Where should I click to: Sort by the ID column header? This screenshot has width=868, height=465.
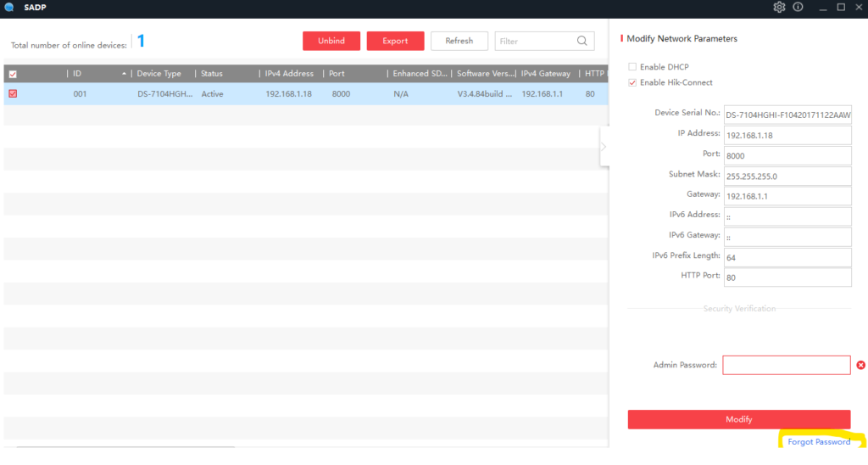77,74
